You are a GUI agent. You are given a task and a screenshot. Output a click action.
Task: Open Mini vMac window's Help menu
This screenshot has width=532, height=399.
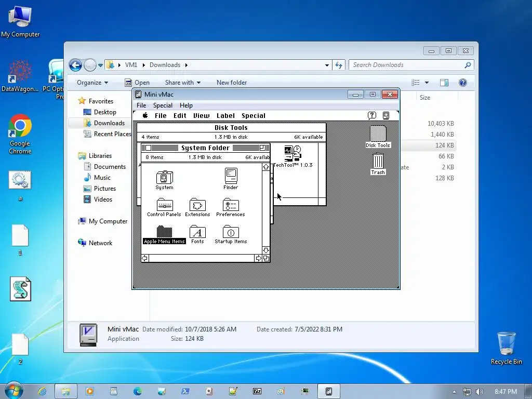[186, 105]
